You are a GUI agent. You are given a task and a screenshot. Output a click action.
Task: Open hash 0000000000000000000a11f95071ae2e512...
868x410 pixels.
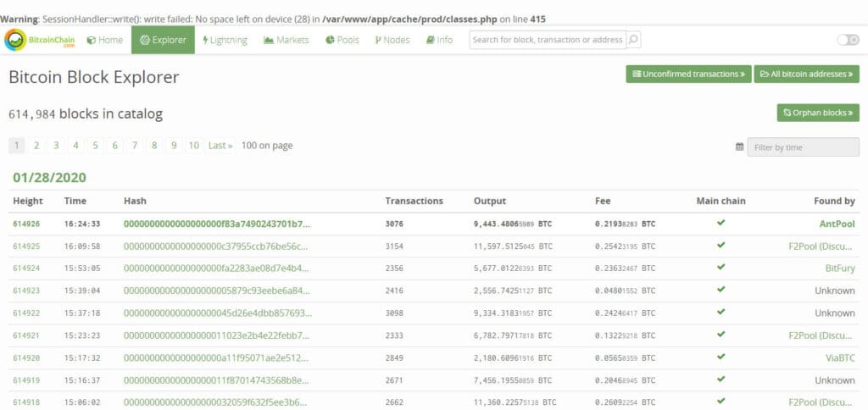point(214,358)
